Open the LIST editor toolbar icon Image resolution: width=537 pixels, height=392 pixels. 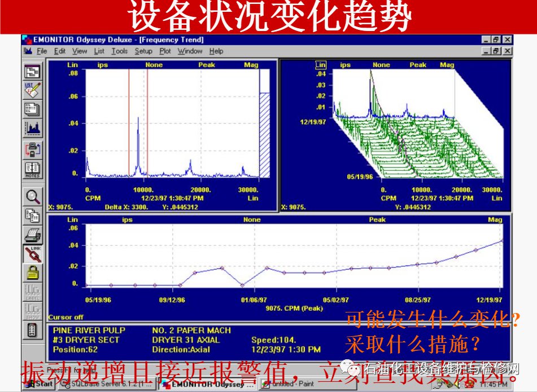(x=33, y=90)
